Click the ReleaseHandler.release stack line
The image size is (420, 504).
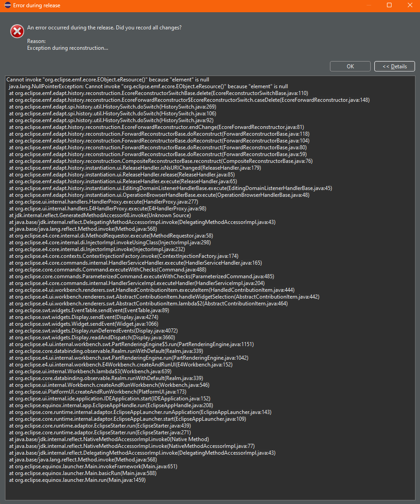122,174
